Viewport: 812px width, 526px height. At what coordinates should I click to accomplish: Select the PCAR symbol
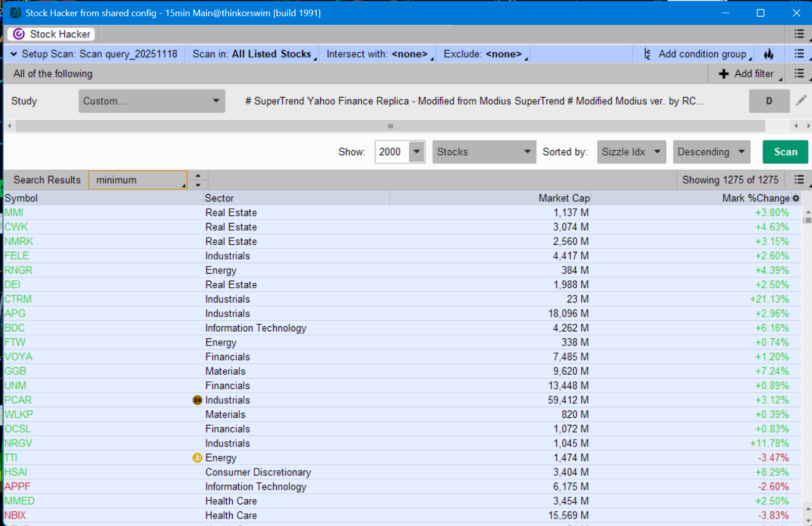pyautogui.click(x=18, y=400)
